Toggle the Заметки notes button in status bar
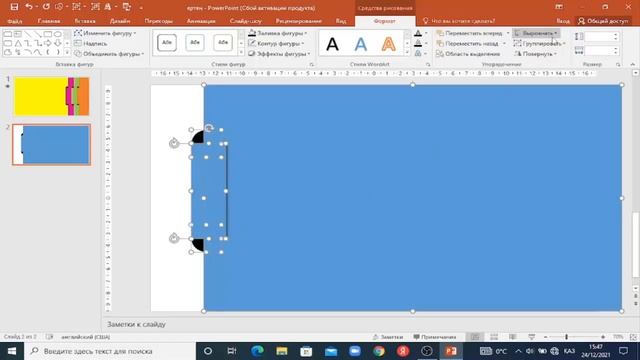This screenshot has width=640, height=360. 388,337
